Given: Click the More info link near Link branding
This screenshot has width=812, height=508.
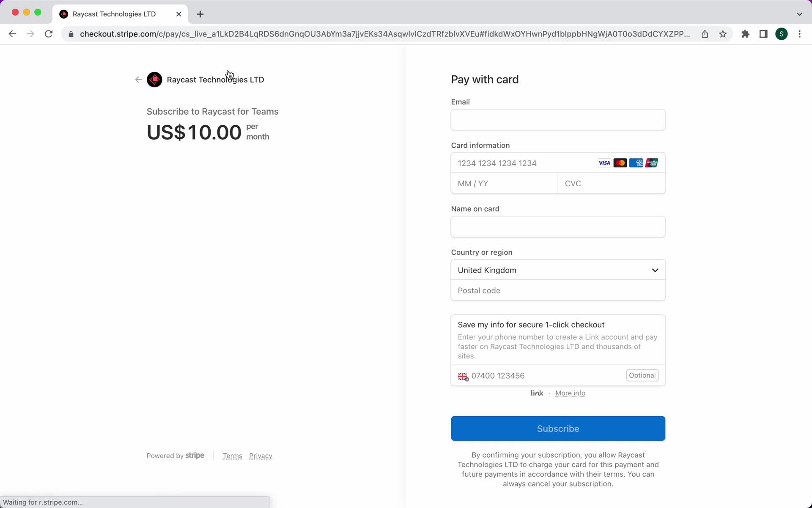Looking at the screenshot, I should 570,393.
